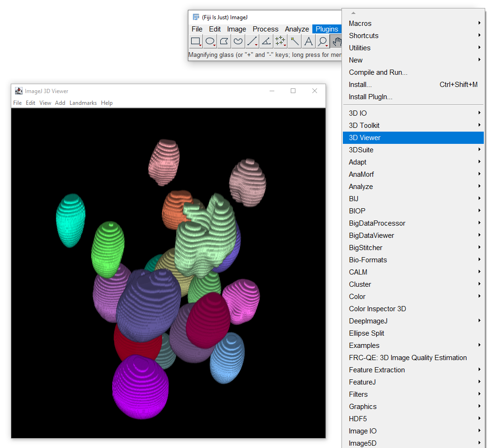This screenshot has height=448, width=496.
Task: Select the Text tool
Action: point(309,41)
